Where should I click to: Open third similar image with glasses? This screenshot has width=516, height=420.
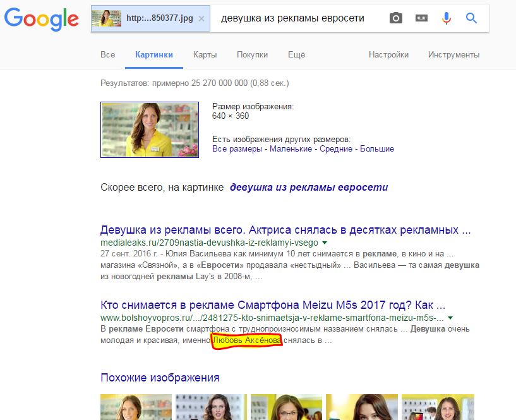click(286, 407)
